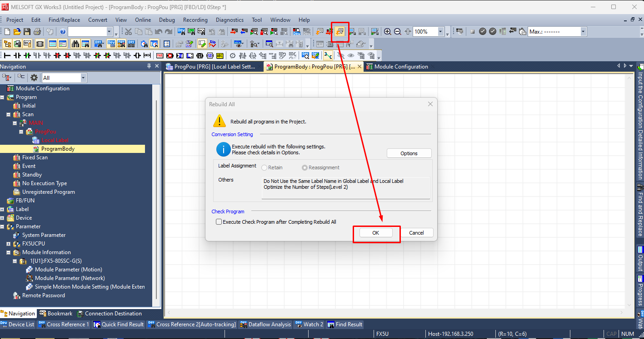Open the Output docked side panel

(640, 259)
